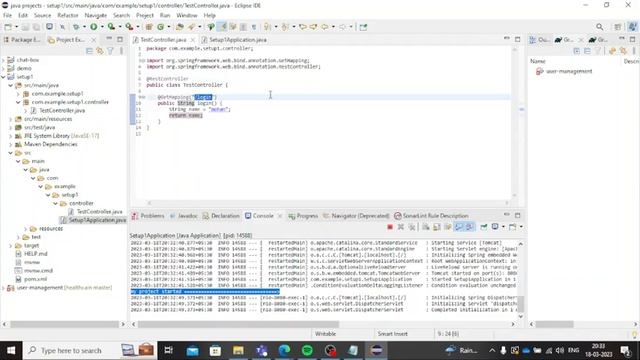The image size is (640, 360).
Task: Click the Remove All Terminated Launches icon
Action: click(412, 227)
